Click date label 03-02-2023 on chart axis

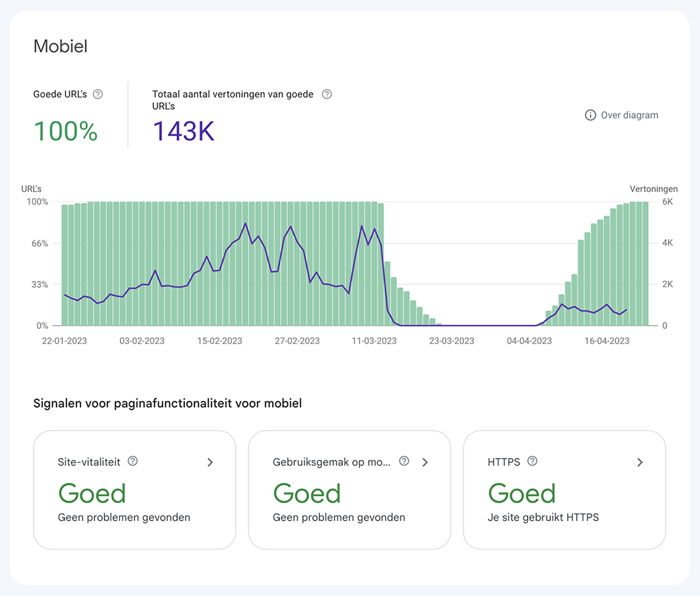(142, 341)
